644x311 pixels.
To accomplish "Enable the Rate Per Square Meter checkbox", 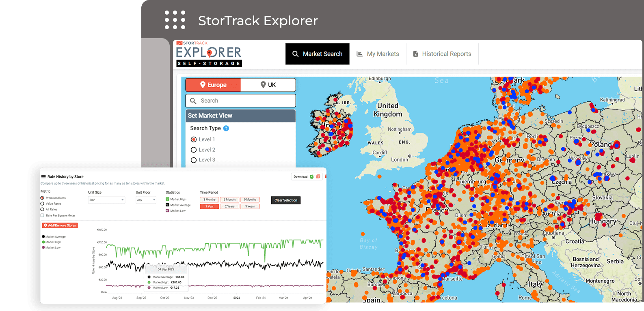I will click(42, 215).
